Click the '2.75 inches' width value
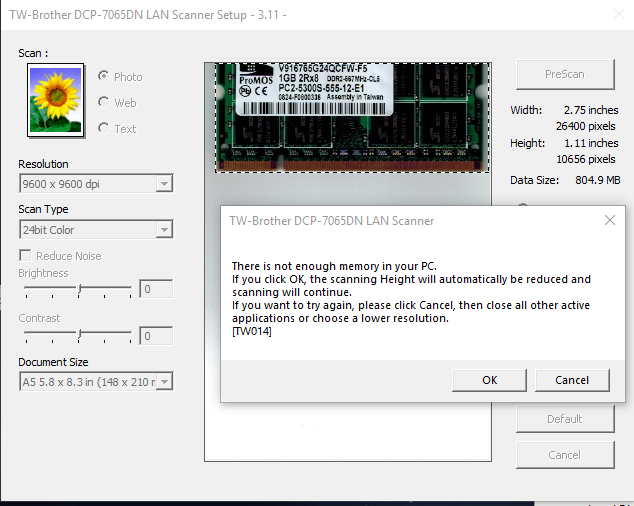The image size is (634, 506). tap(591, 110)
